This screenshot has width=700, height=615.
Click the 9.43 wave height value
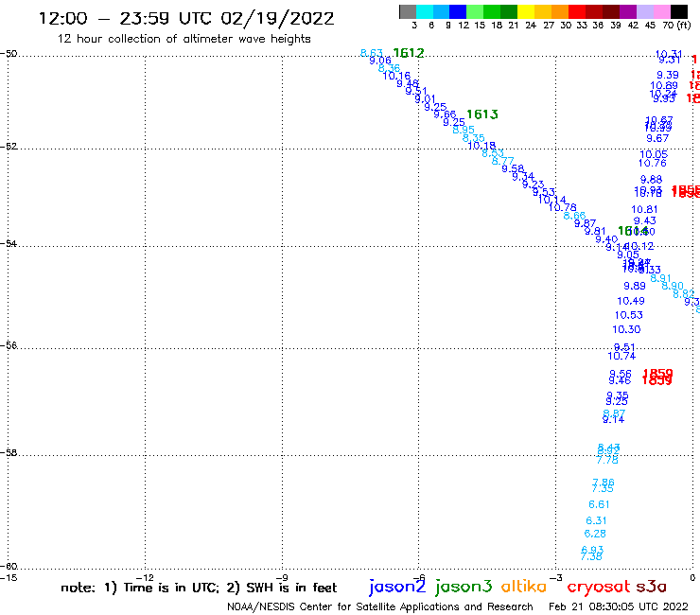coord(645,220)
